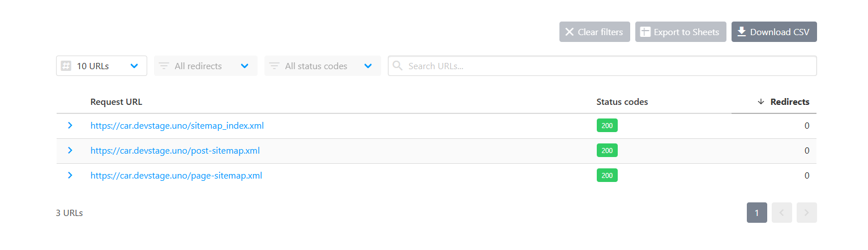Focus the Search URLs input field
This screenshot has height=250, width=868.
click(602, 66)
